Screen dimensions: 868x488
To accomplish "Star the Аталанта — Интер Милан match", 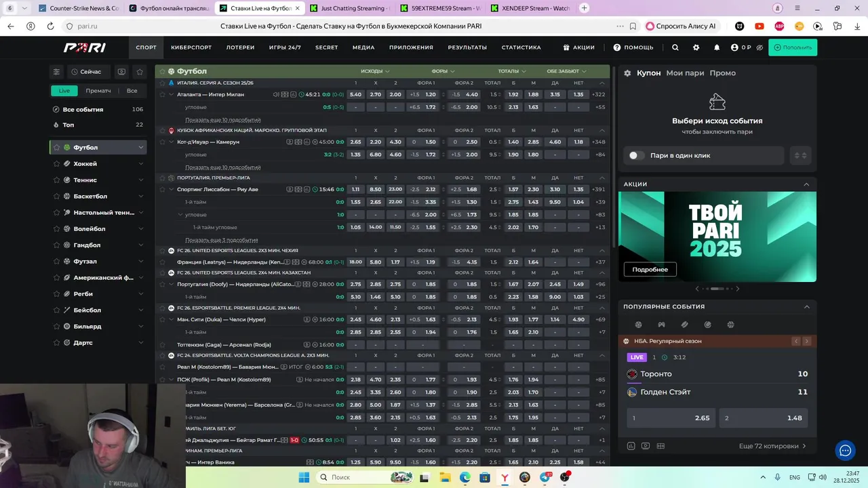I will [162, 94].
